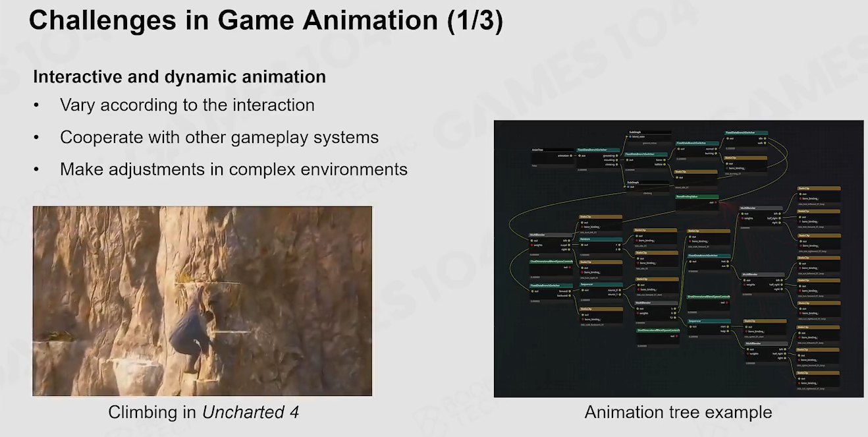868x437 pixels.
Task: Click 'Make adjustments in complex environments' bullet
Action: 234,169
